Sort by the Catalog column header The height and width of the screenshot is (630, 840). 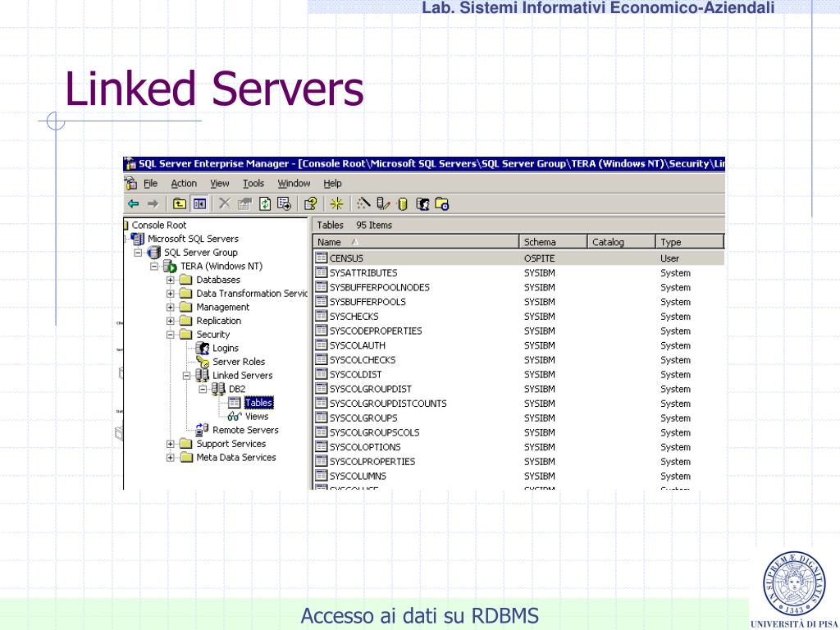point(622,242)
